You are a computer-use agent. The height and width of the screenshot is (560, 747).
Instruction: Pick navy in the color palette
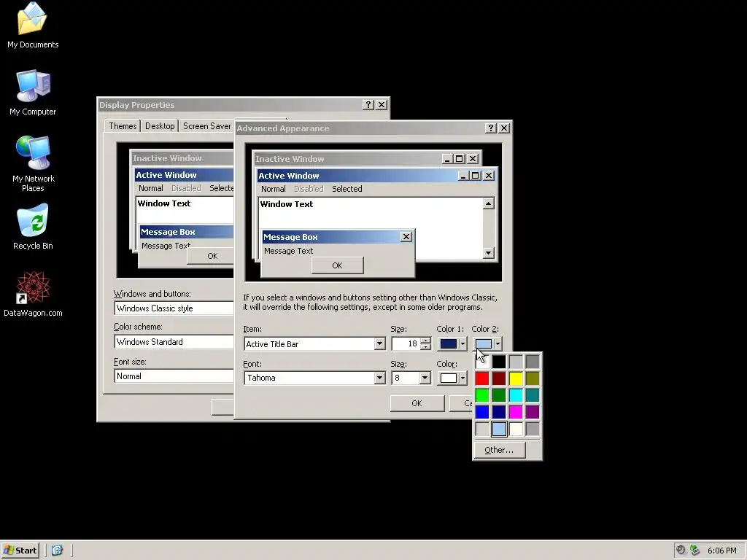[499, 412]
